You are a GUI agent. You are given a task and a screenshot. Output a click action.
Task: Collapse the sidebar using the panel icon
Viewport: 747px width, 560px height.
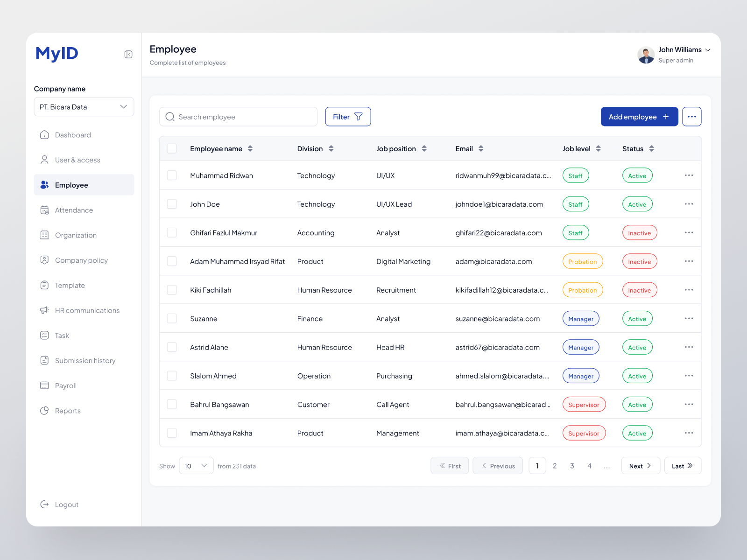point(128,55)
